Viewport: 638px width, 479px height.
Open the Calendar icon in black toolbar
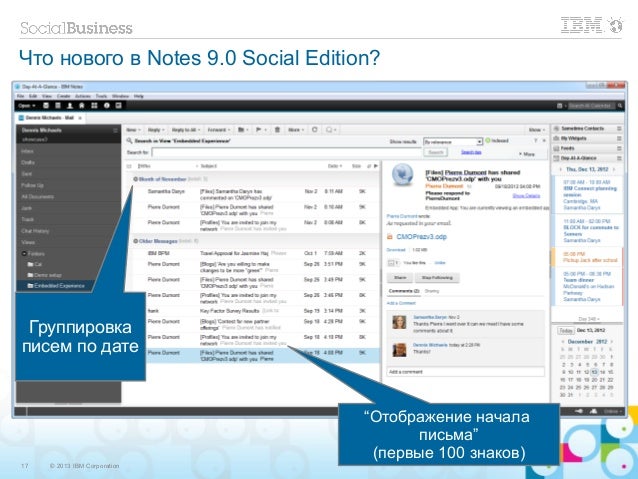pyautogui.click(x=58, y=106)
